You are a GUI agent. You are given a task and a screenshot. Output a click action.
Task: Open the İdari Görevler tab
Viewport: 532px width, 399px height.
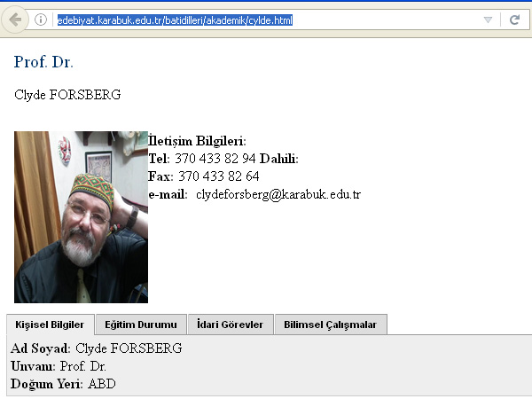tap(230, 325)
